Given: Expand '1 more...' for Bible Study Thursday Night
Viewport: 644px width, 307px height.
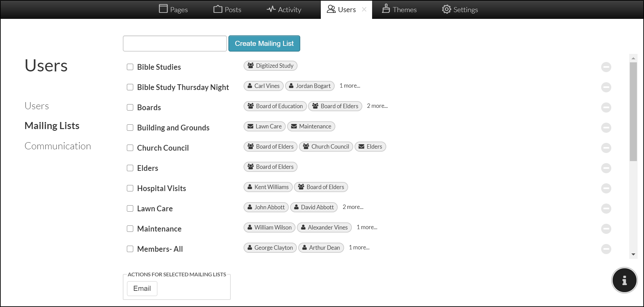Looking at the screenshot, I should click(349, 86).
